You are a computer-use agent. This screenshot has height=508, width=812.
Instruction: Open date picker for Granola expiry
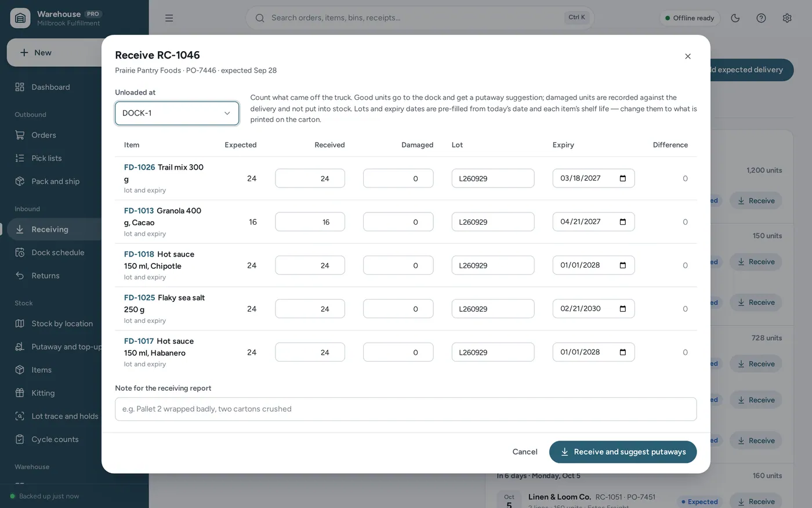click(x=623, y=222)
